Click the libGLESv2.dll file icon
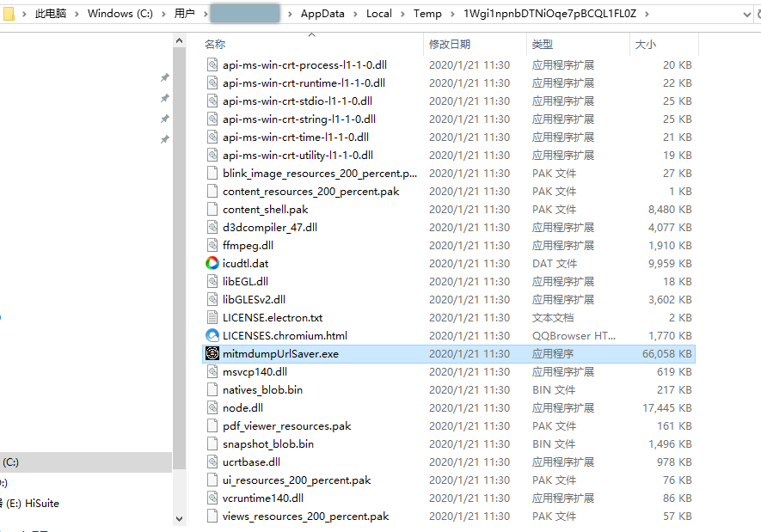The height and width of the screenshot is (532, 761). tap(212, 299)
